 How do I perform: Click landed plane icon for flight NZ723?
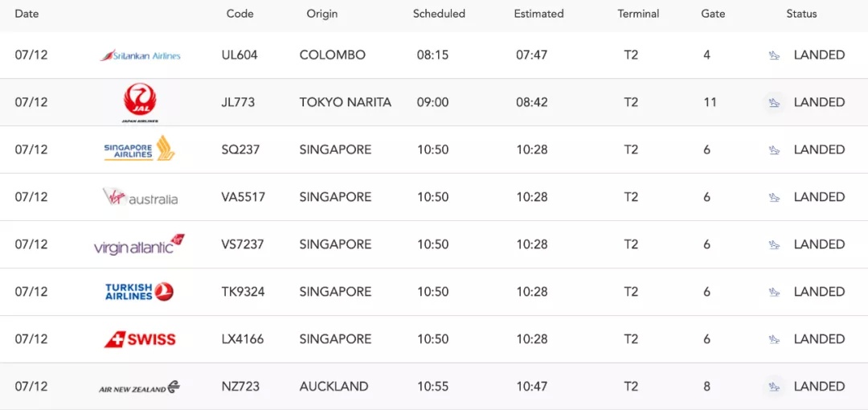point(775,387)
